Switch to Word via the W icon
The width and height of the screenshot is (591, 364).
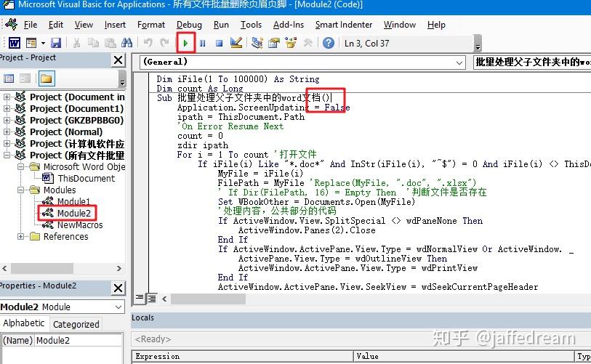tap(15, 43)
